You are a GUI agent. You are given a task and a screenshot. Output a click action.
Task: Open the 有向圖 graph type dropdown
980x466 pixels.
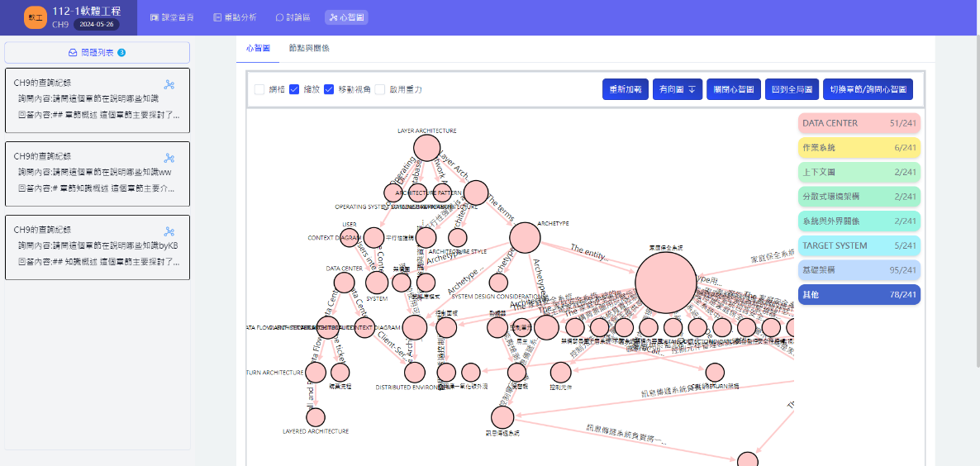point(676,89)
